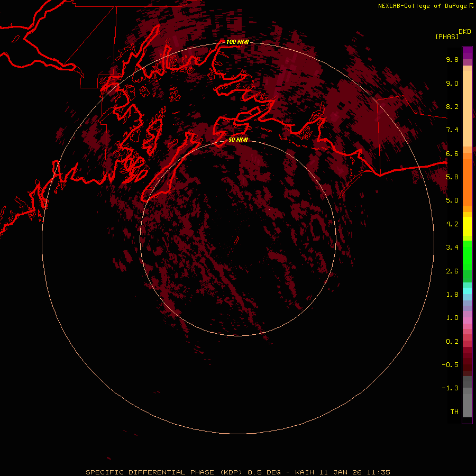The width and height of the screenshot is (476, 476).
Task: Click the 0.2 value on the color scale
Action: coord(452,342)
